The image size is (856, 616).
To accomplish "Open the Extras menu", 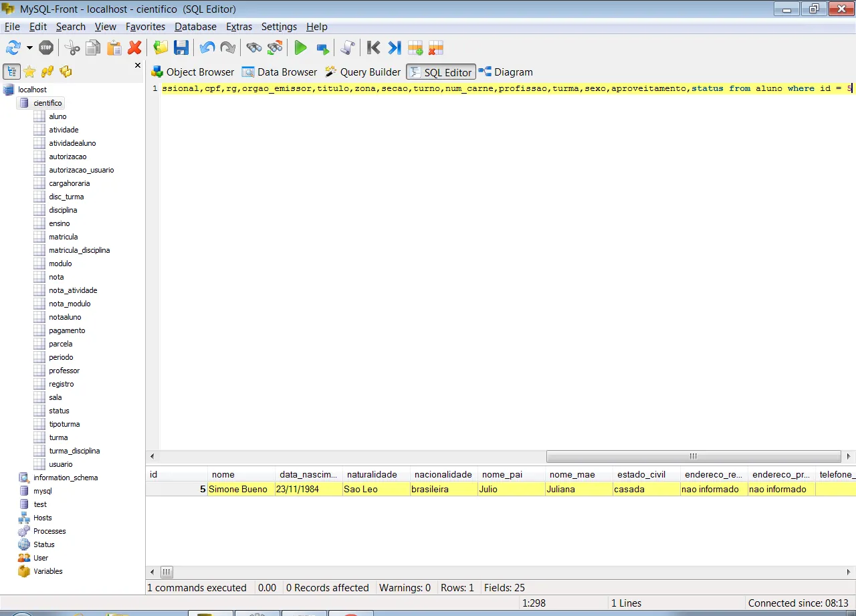I will point(239,27).
